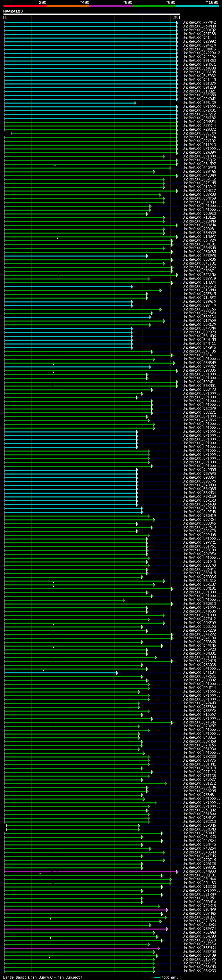
Task: Select hit UniRef100_B9SJC9
Action: click(199, 103)
